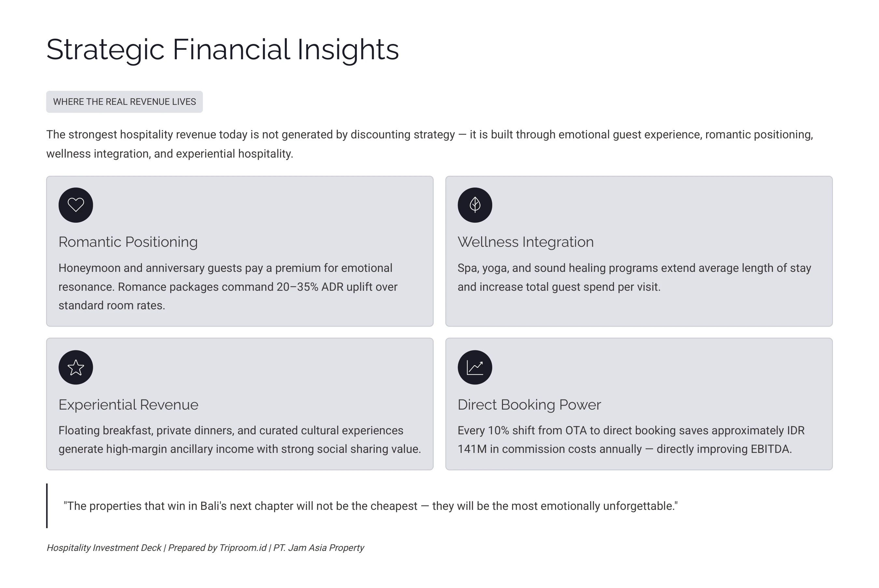
Task: Click the honeymoon and anniversary guests description
Action: (x=228, y=287)
